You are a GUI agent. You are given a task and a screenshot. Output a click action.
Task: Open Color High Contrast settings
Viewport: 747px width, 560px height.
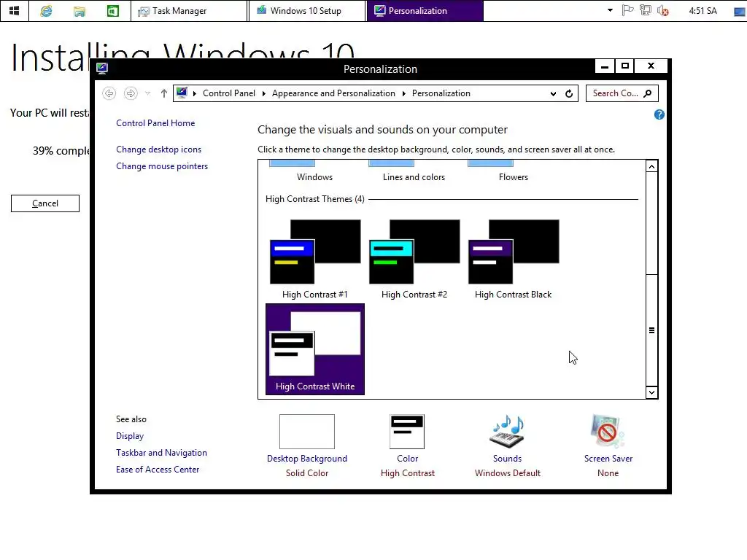tap(407, 444)
